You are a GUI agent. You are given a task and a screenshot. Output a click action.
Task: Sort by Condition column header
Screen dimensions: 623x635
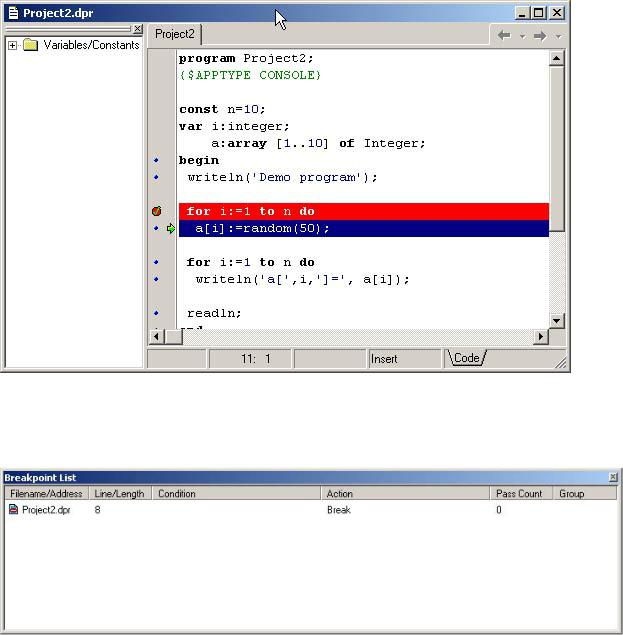[236, 494]
